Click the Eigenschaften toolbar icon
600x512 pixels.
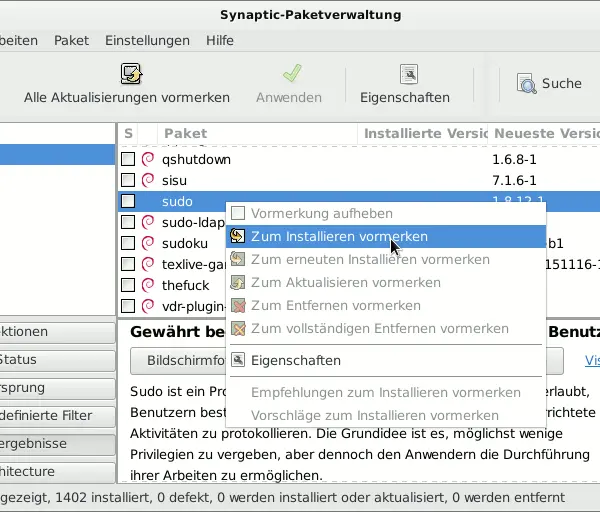pyautogui.click(x=407, y=74)
